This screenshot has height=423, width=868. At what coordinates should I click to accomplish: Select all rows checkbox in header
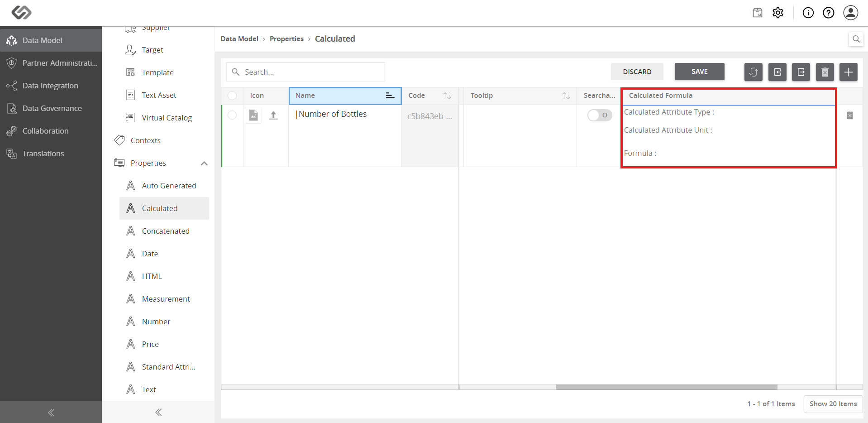[x=232, y=96]
